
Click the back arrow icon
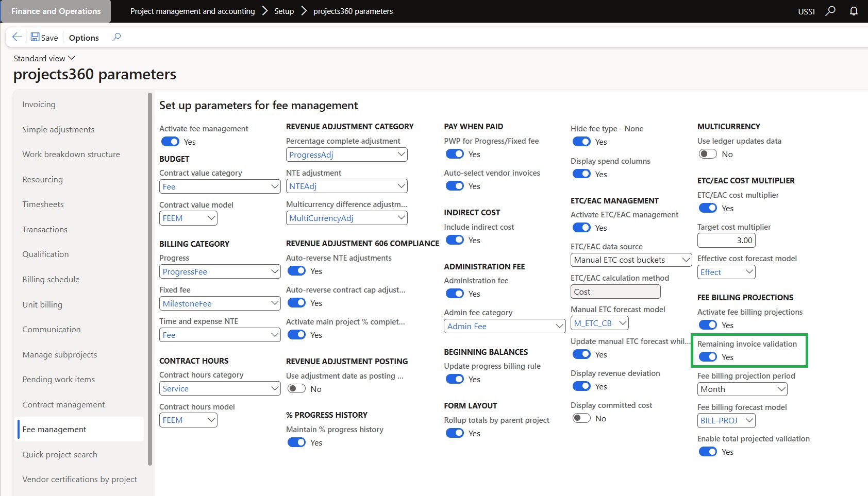17,37
